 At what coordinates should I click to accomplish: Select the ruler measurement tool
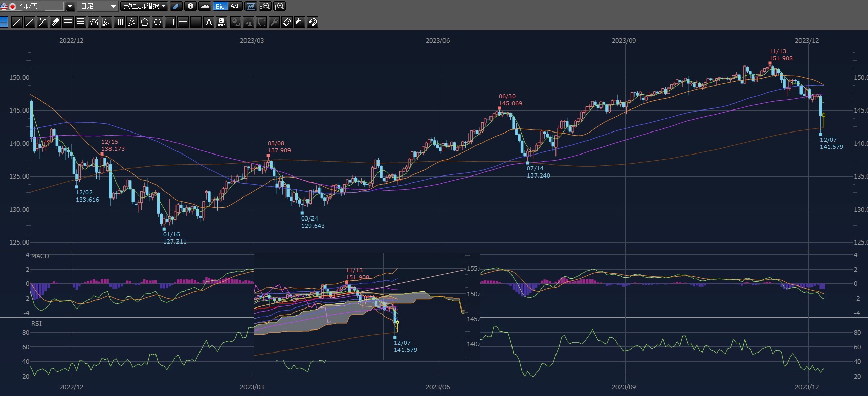(x=55, y=22)
